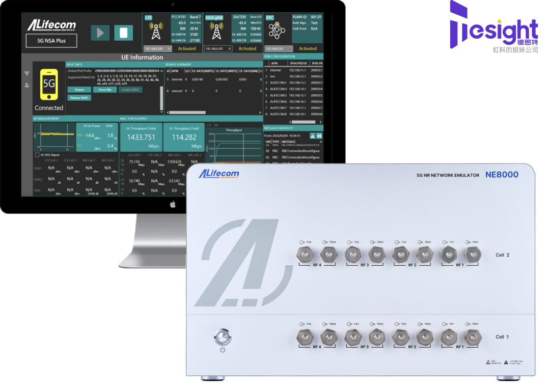Click the DL RATE(MBPS) column header
Screen dimensions: 550x392
point(203,71)
